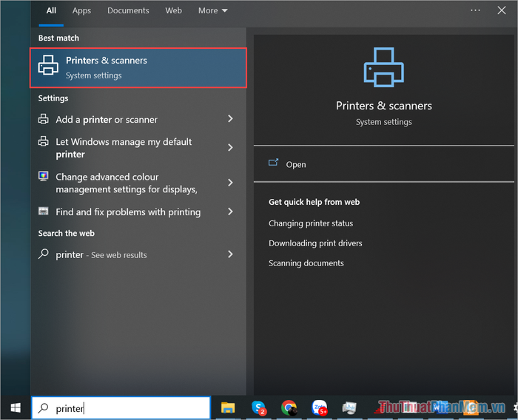The width and height of the screenshot is (518, 420).
Task: Open Changing printer status help link
Action: pos(311,223)
